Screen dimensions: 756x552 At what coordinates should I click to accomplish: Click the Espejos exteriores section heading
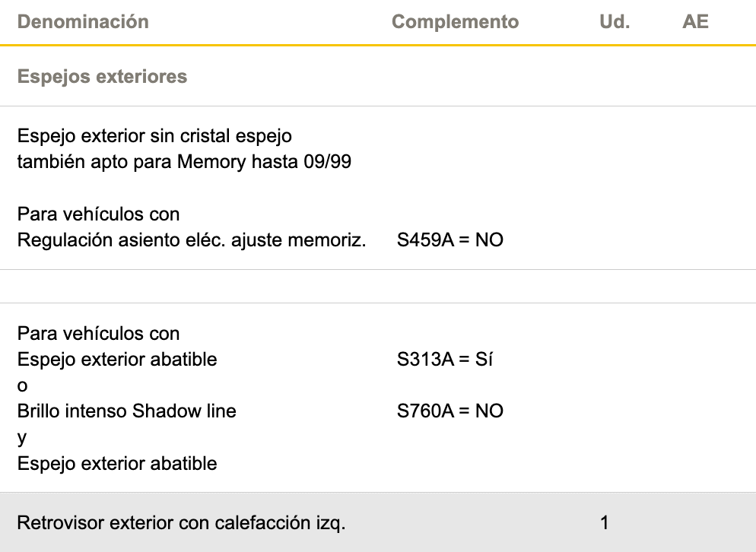(x=102, y=77)
